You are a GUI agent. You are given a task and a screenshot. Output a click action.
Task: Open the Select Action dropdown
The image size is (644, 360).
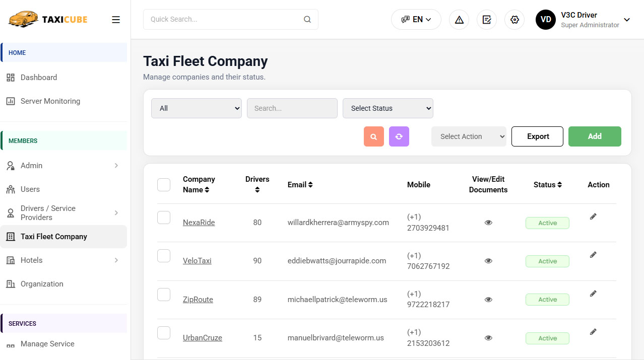coord(469,136)
